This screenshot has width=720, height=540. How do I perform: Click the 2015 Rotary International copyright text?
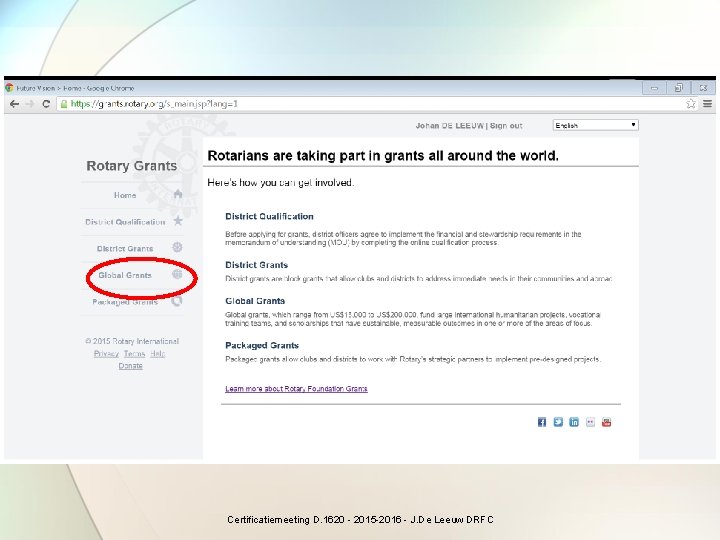click(132, 341)
